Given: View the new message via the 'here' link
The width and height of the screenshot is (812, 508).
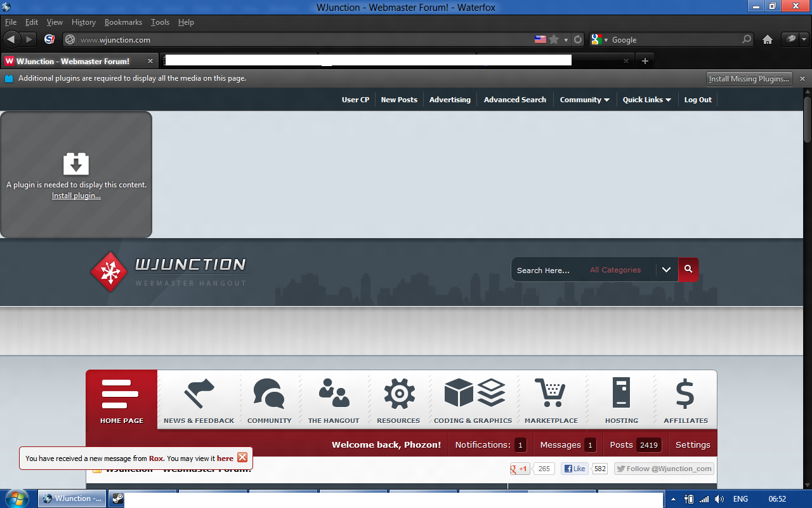Looking at the screenshot, I should click(x=225, y=458).
